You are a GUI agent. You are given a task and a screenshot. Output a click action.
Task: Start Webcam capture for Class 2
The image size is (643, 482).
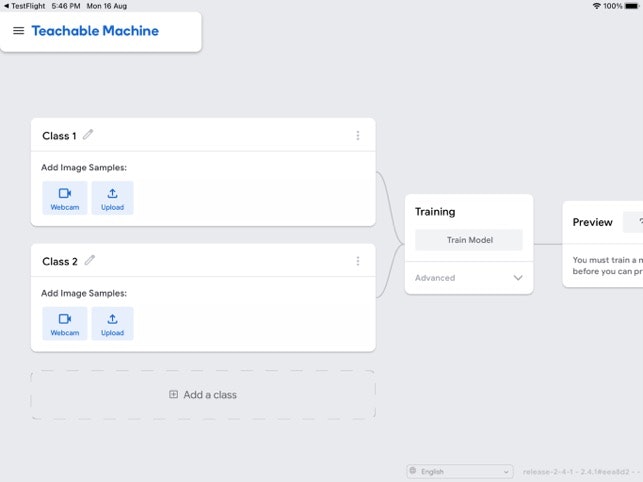tap(65, 324)
